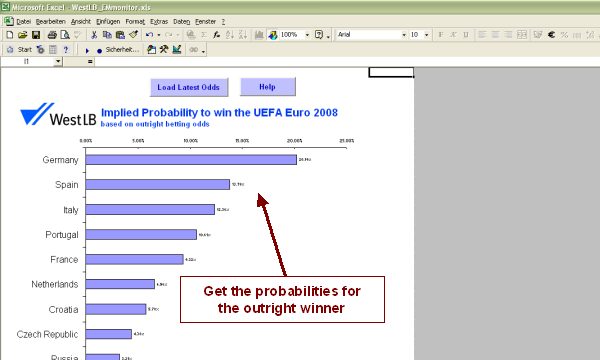Open the Einfügen menu
This screenshot has width=600, height=360.
click(108, 21)
